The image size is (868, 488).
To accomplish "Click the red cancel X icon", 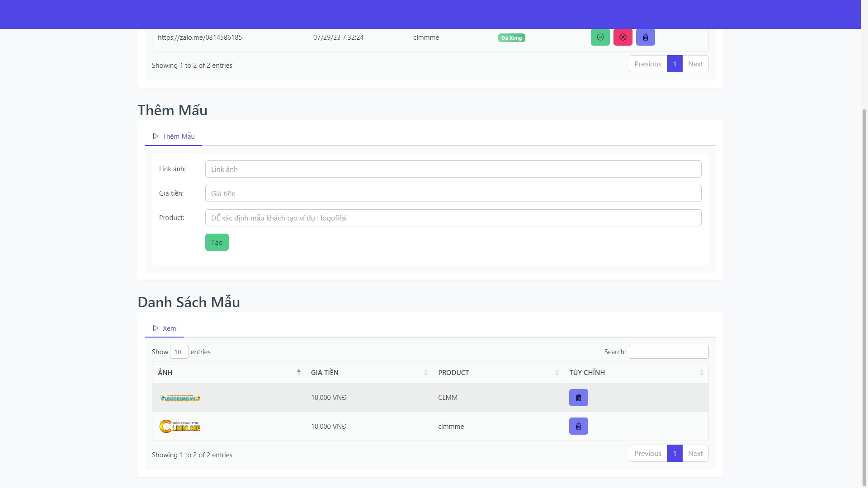I will click(623, 37).
